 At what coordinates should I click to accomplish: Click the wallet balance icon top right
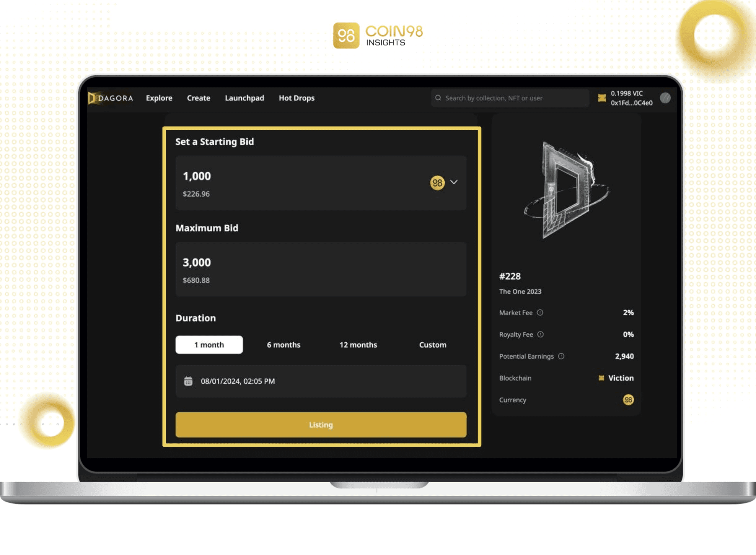coord(602,98)
